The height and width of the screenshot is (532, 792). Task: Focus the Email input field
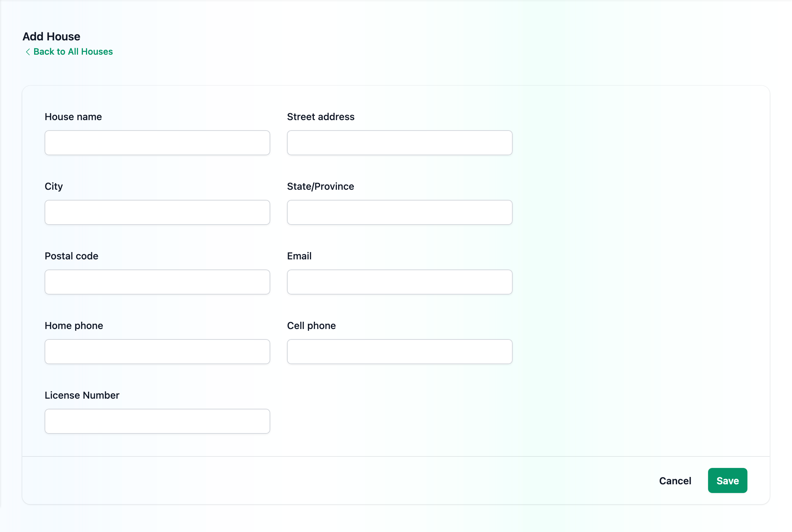(x=399, y=282)
